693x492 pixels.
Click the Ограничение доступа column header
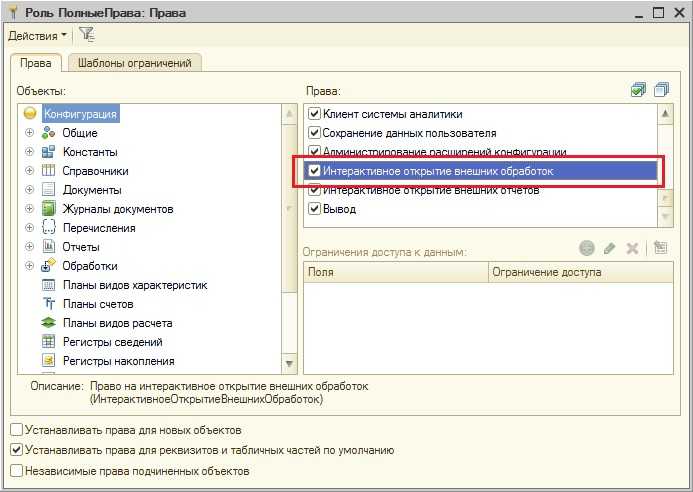[581, 272]
